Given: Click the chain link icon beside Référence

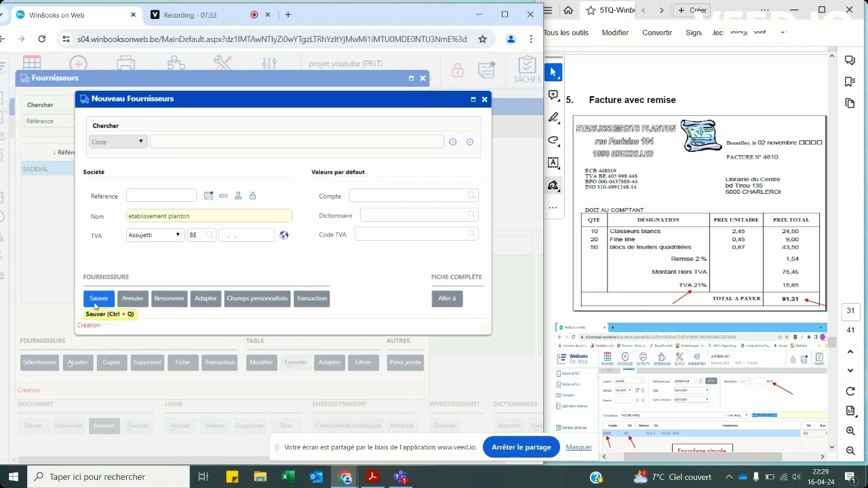Looking at the screenshot, I should pyautogui.click(x=223, y=196).
